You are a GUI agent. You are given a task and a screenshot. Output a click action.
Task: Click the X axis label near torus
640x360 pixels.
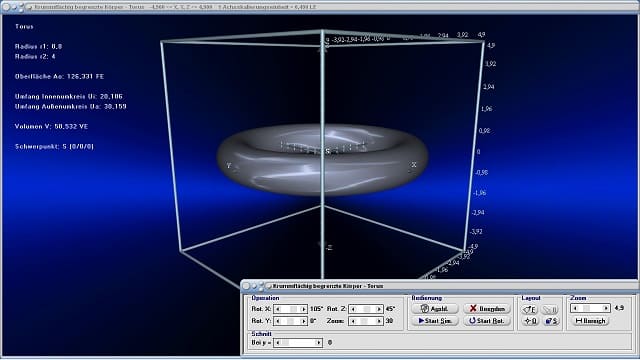pos(414,165)
